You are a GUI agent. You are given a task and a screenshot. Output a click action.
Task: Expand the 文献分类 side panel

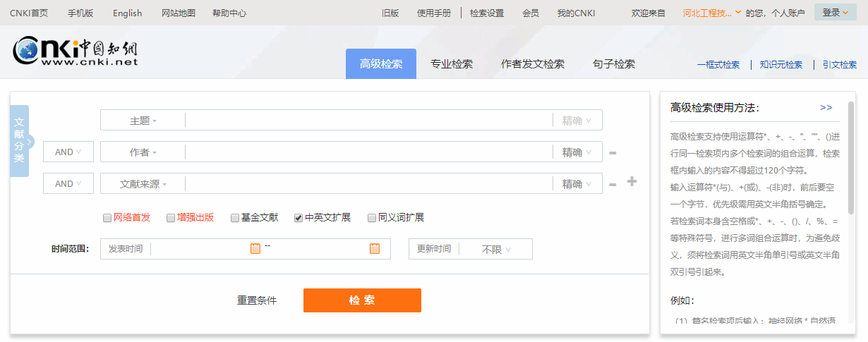click(x=29, y=141)
